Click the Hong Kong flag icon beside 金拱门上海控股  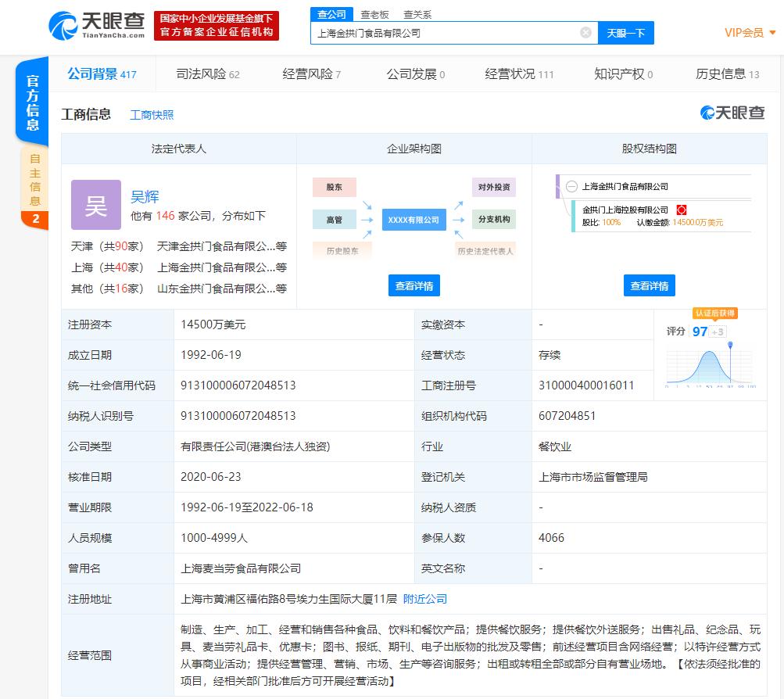tap(681, 210)
